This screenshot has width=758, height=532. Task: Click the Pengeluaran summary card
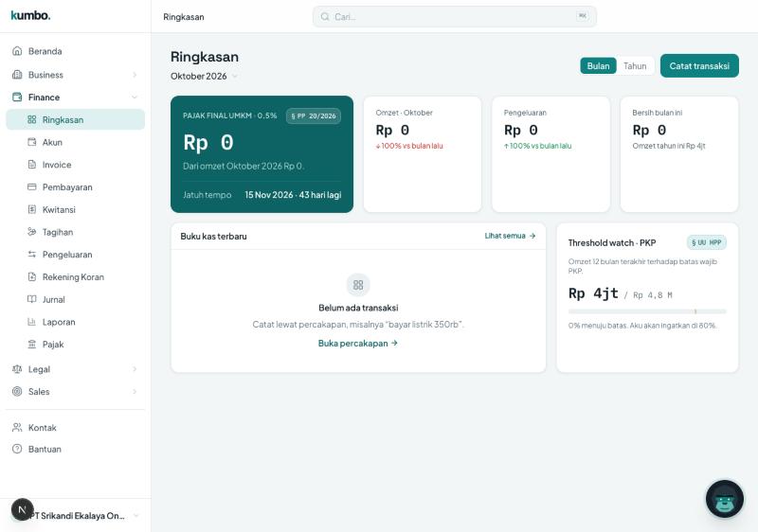[550, 154]
